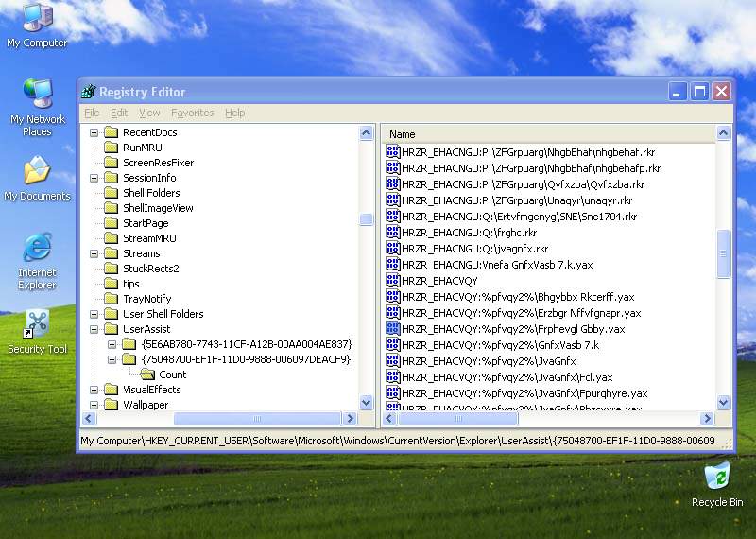Click the ScreenResFixer folder icon
Screen dimensions: 756x539
[x=112, y=162]
